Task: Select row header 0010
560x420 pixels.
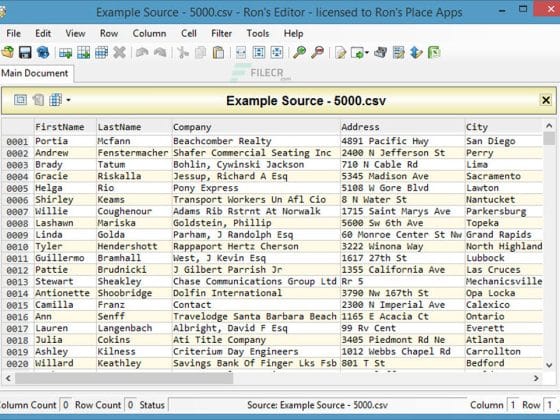Action: pyautogui.click(x=17, y=247)
